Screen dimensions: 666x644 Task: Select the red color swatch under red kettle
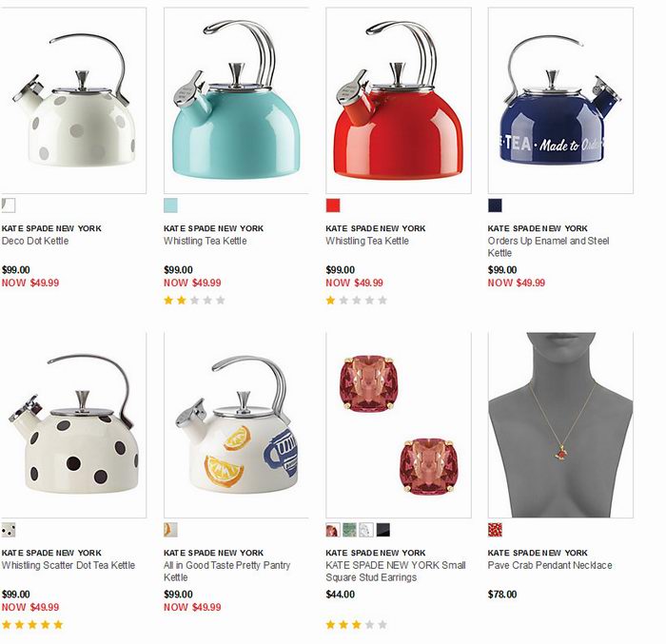click(333, 205)
